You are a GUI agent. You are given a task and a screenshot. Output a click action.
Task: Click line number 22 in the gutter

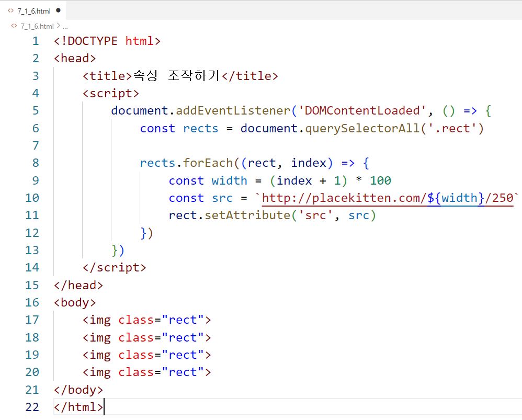[32, 407]
